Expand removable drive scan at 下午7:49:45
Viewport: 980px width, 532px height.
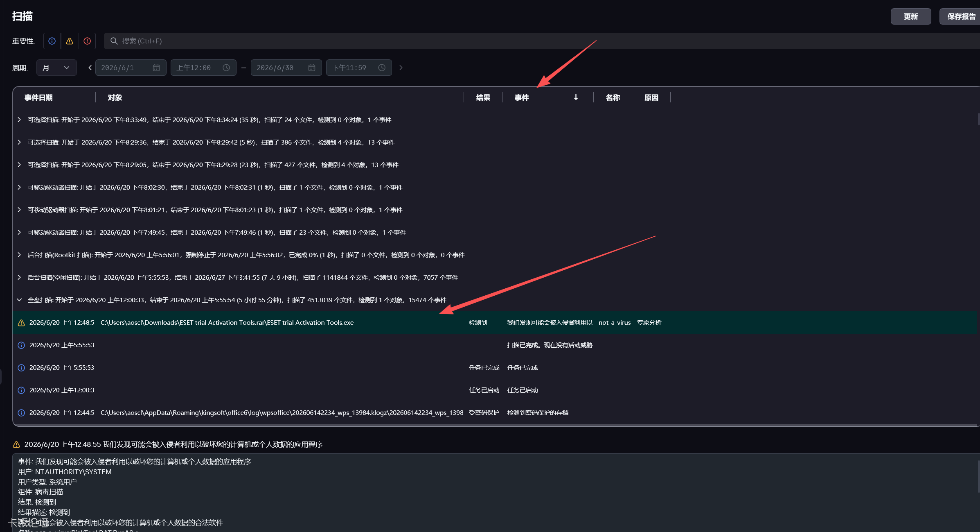pyautogui.click(x=19, y=232)
